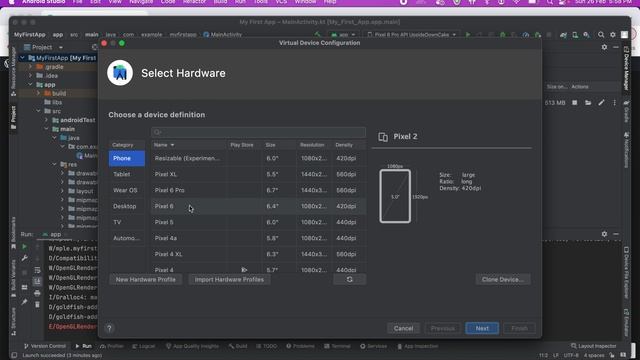Open the Run bottom tool tab

point(83,346)
